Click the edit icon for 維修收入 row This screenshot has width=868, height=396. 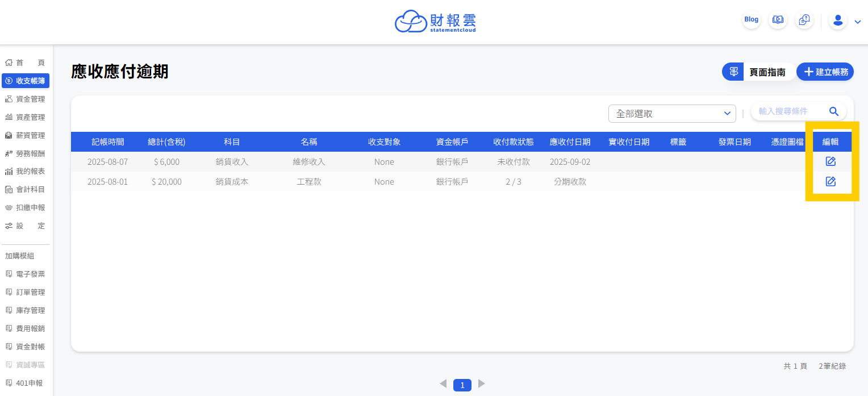click(830, 162)
